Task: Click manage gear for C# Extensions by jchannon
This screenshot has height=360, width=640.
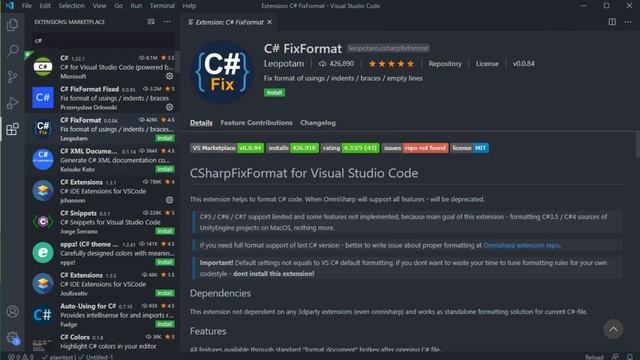Action: coord(169,200)
